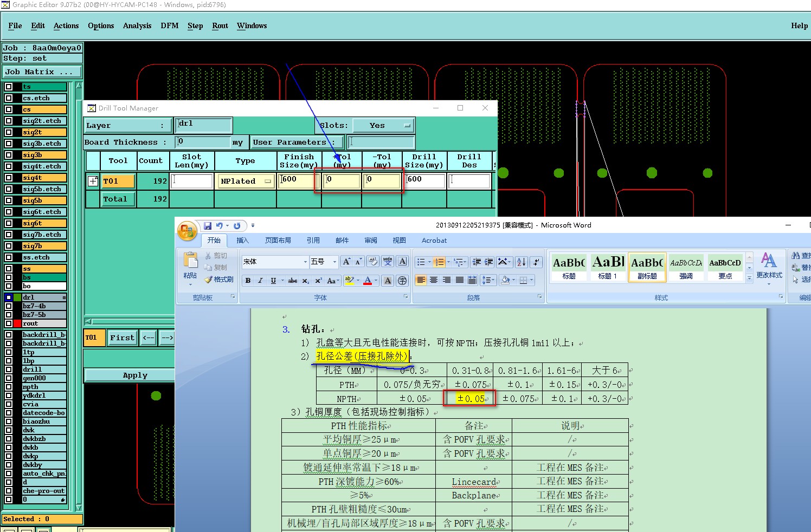This screenshot has width=811, height=532.
Task: Apply strikethrough to text
Action: (x=292, y=281)
